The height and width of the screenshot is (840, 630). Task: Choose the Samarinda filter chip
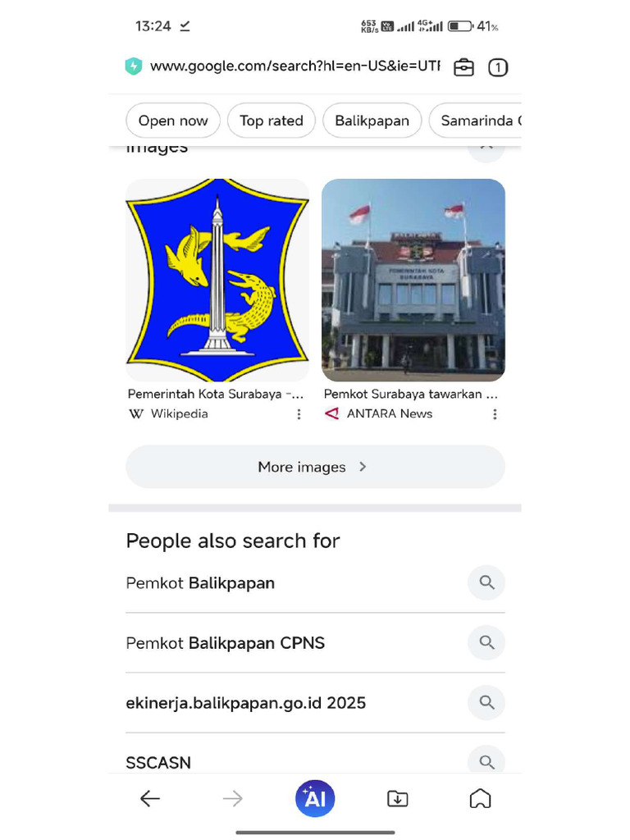click(475, 121)
